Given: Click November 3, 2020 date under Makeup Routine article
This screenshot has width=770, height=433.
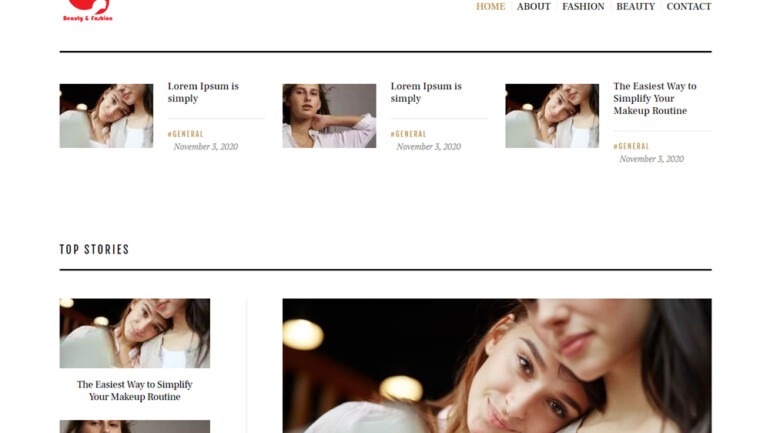Looking at the screenshot, I should click(x=651, y=159).
